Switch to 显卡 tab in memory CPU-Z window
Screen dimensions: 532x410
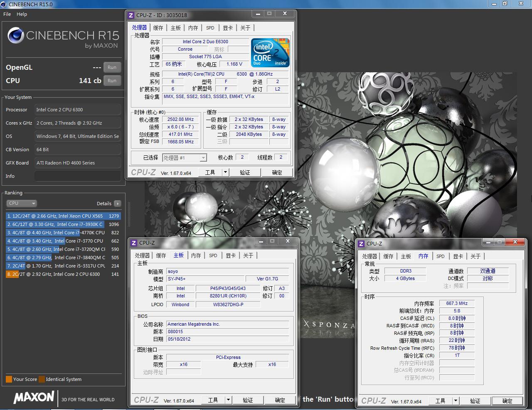point(458,256)
